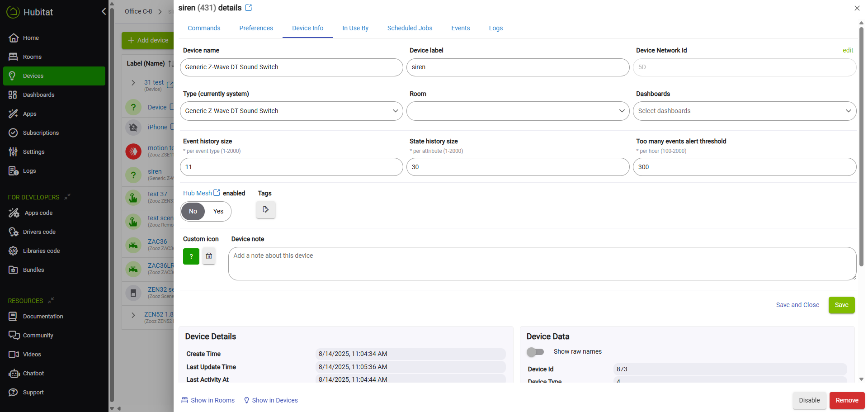The image size is (868, 412).
Task: Click the Device note text area
Action: [542, 264]
